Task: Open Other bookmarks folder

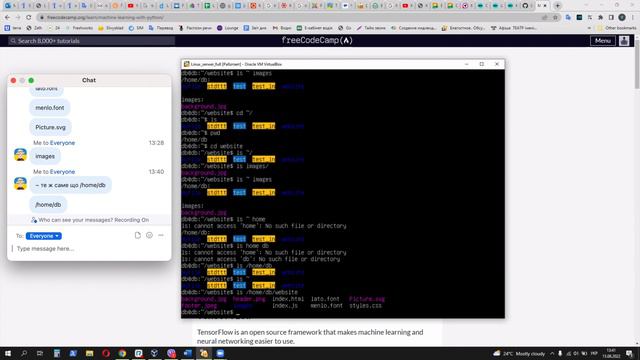Action: (x=617, y=28)
